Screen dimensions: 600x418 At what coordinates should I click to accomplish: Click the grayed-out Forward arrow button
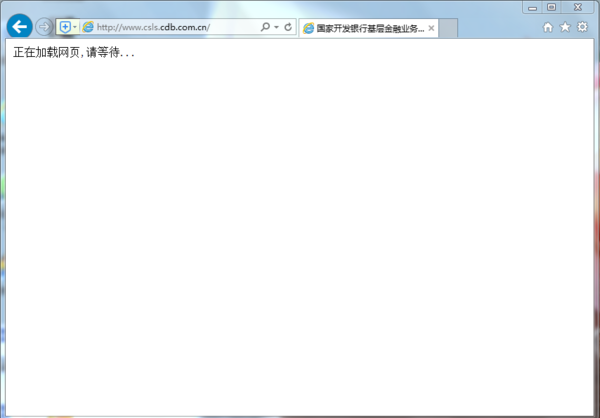(44, 28)
